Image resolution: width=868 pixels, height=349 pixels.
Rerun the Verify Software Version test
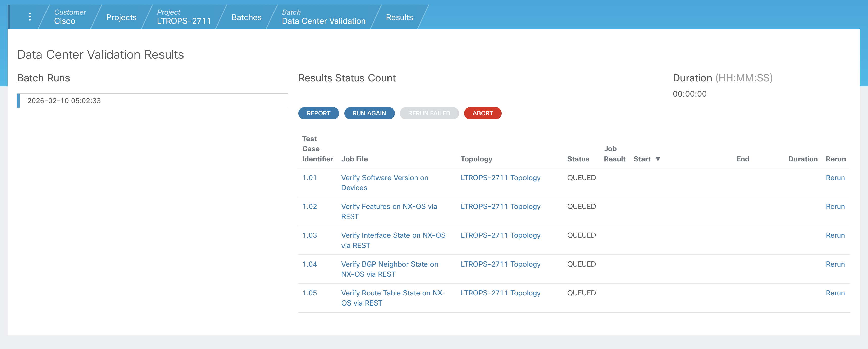point(835,178)
